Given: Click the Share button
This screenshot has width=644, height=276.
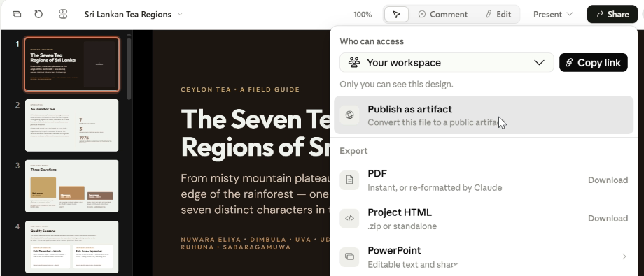Looking at the screenshot, I should (x=612, y=15).
